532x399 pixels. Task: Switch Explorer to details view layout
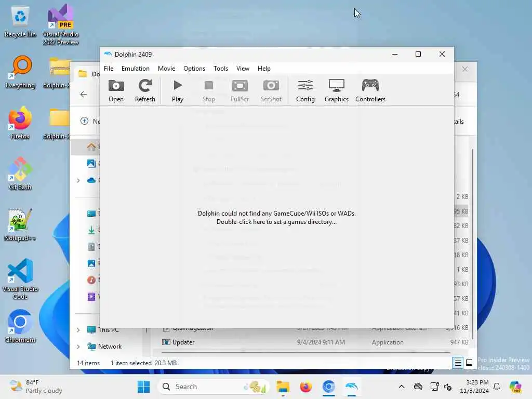click(458, 363)
